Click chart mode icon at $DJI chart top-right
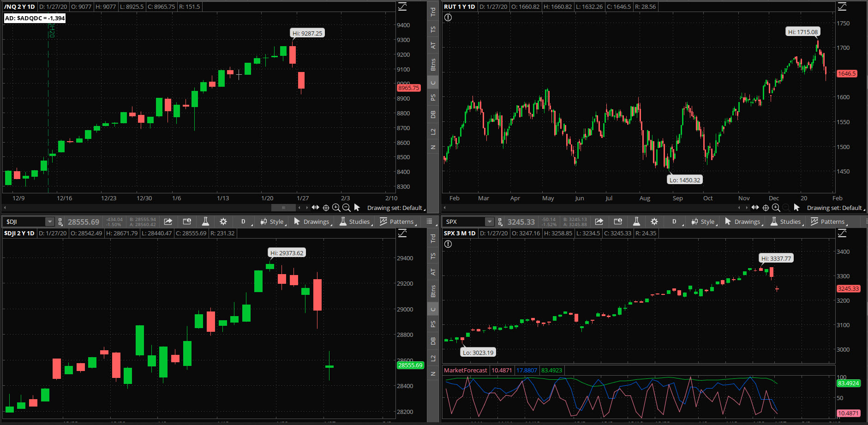The height and width of the screenshot is (425, 868). pyautogui.click(x=402, y=233)
